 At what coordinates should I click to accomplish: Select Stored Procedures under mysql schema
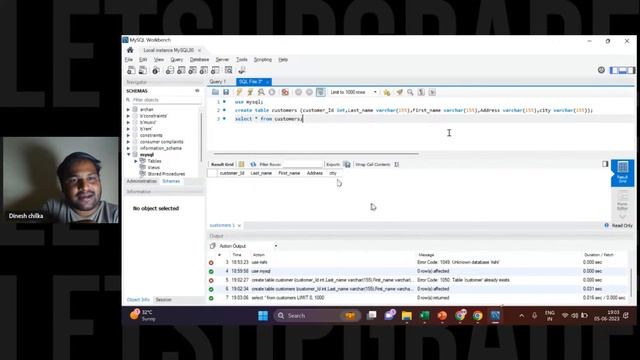(x=166, y=174)
